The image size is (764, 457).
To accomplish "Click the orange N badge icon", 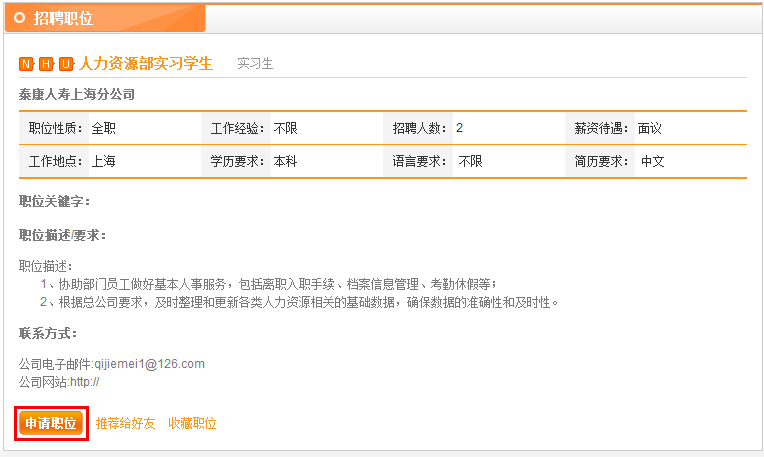I will [26, 64].
